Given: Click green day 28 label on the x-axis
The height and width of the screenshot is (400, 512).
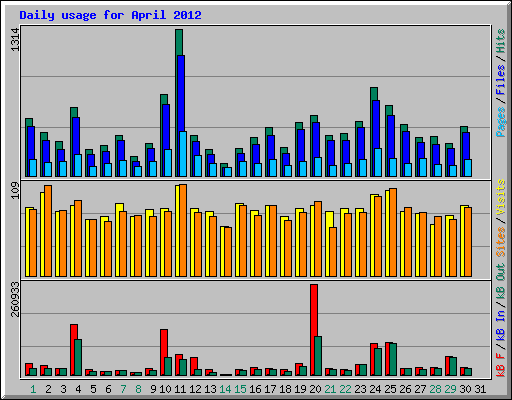Looking at the screenshot, I should pyautogui.click(x=435, y=389).
